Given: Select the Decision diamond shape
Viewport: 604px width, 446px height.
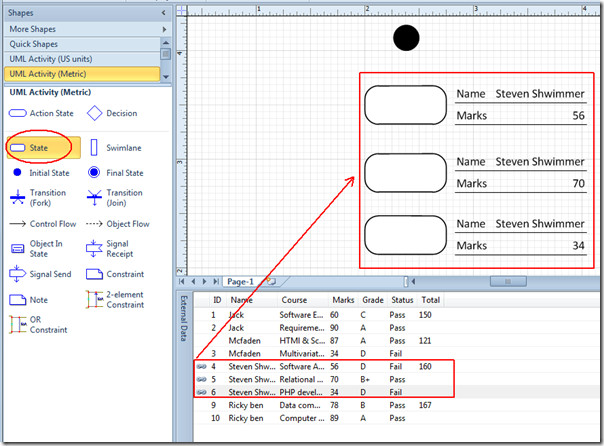Looking at the screenshot, I should click(112, 113).
